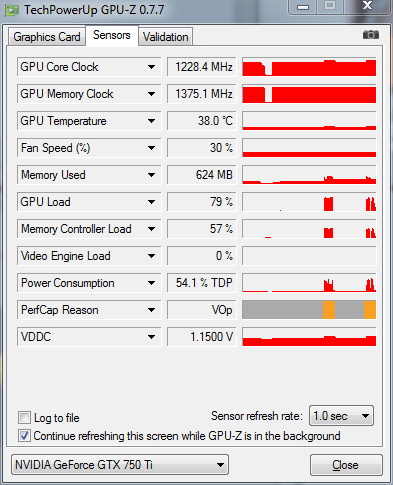Image resolution: width=393 pixels, height=485 pixels.
Task: Click the GPU-Z app icon in title bar
Action: 12,10
